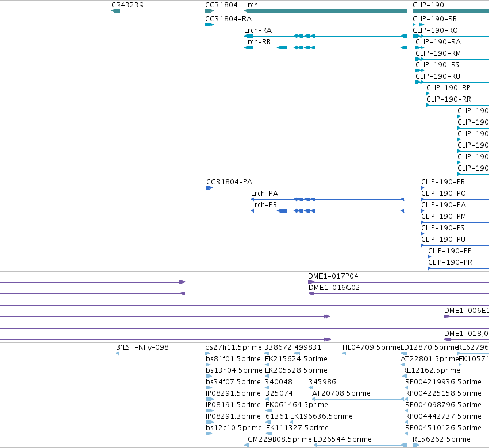Open the RE56262.5prime EST label
Image resolution: width=489 pixels, height=448 pixels.
tap(441, 439)
